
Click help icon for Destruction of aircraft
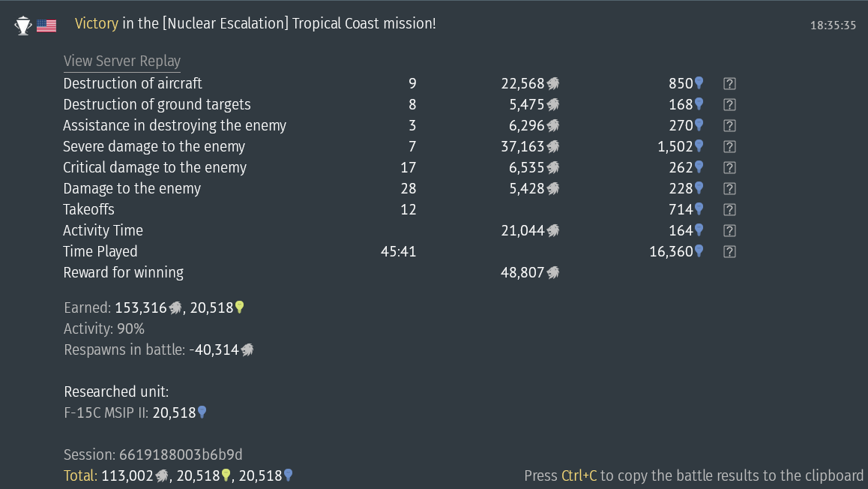tap(729, 84)
